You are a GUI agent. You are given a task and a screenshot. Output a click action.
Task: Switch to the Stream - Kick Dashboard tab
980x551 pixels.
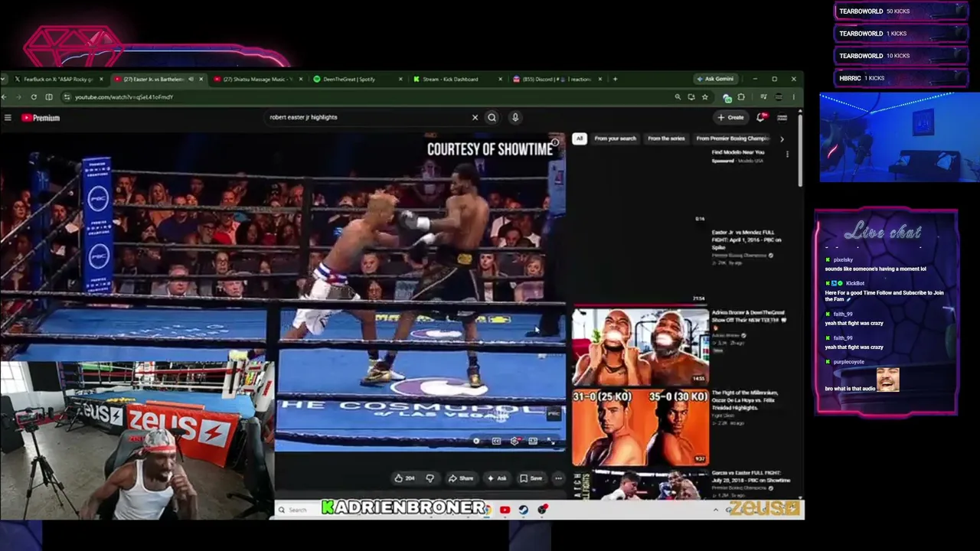pyautogui.click(x=457, y=79)
